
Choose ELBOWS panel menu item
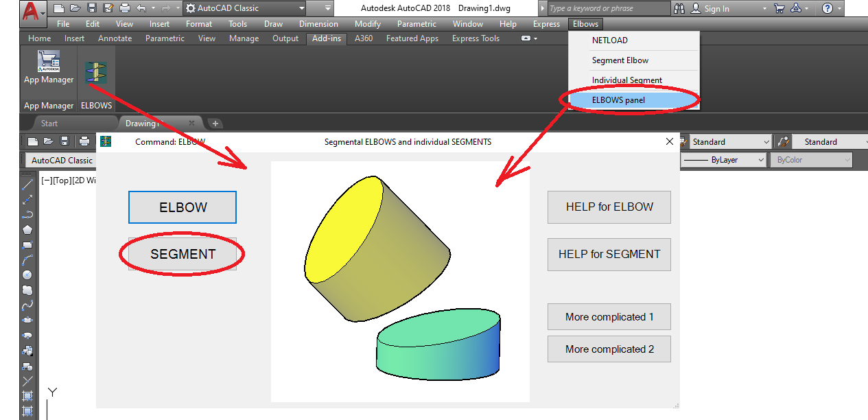tap(634, 100)
